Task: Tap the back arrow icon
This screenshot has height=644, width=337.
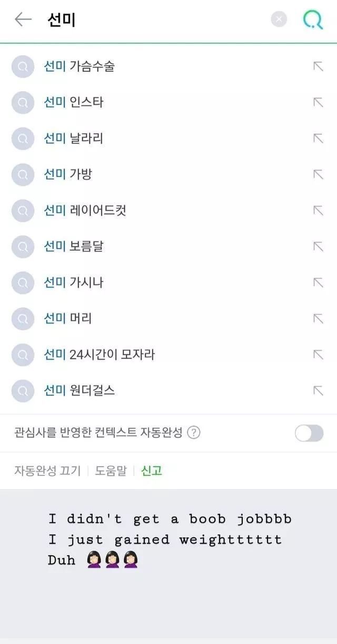Action: point(23,19)
